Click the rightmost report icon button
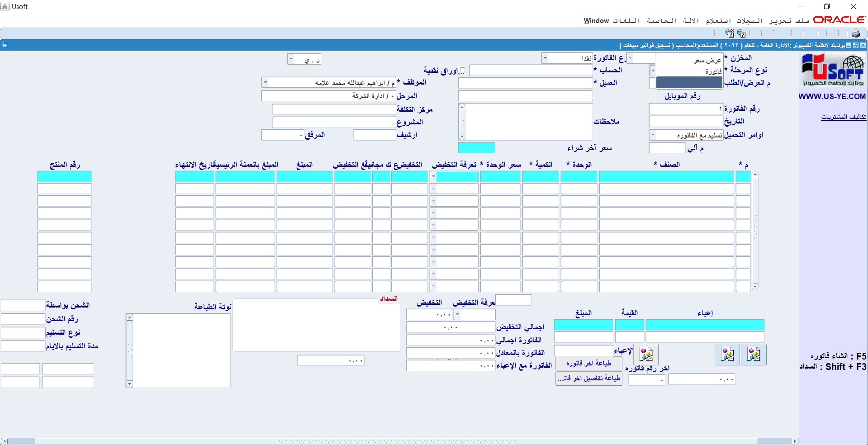The width and height of the screenshot is (868, 445). [754, 355]
